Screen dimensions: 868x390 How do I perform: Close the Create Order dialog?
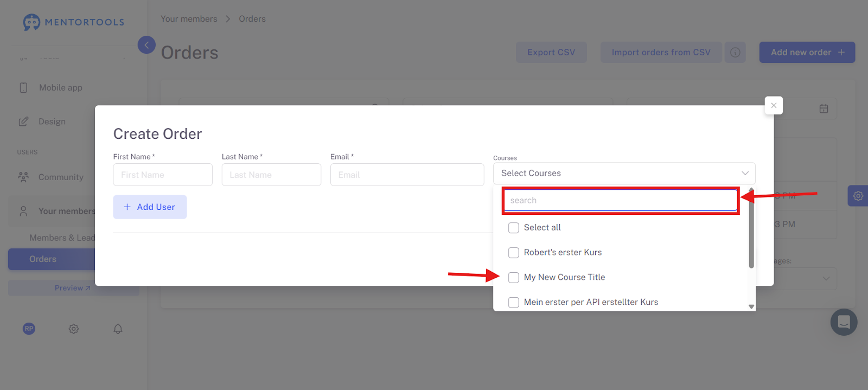[774, 105]
